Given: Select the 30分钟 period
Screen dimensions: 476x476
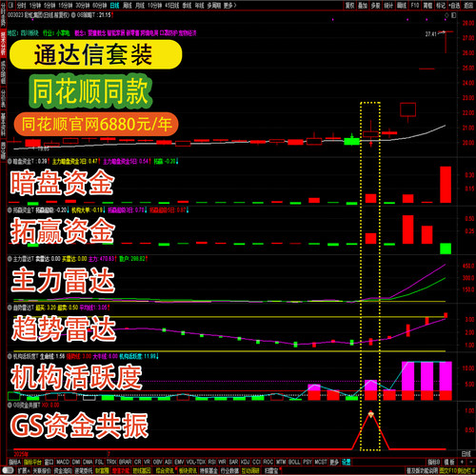Looking at the screenshot, I should pyautogui.click(x=83, y=6).
